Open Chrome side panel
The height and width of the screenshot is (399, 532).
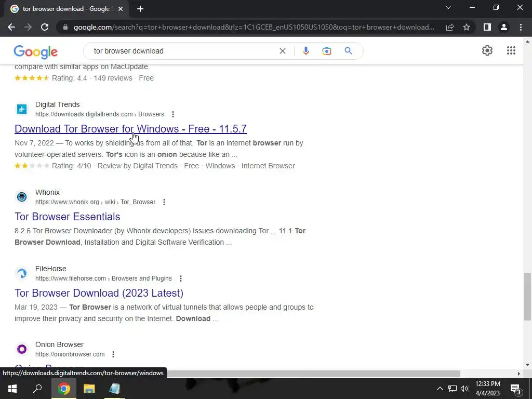pyautogui.click(x=487, y=27)
